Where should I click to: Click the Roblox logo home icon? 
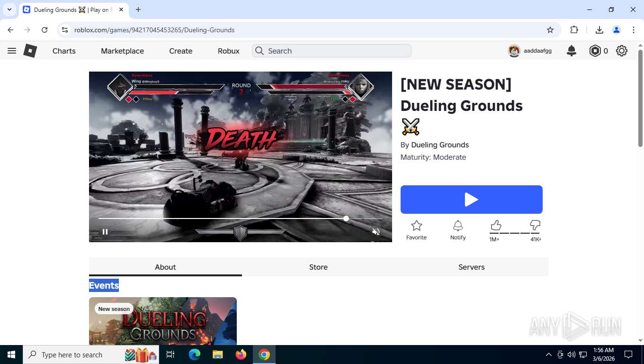pyautogui.click(x=30, y=51)
